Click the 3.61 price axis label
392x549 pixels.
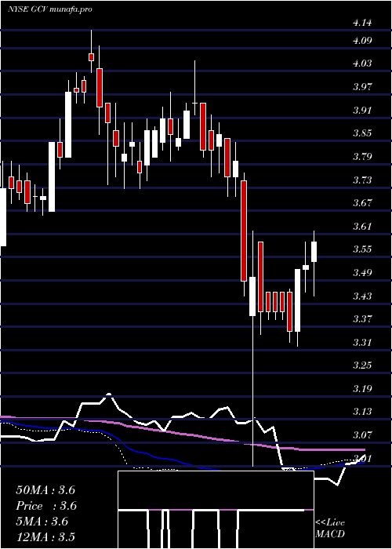(x=362, y=226)
